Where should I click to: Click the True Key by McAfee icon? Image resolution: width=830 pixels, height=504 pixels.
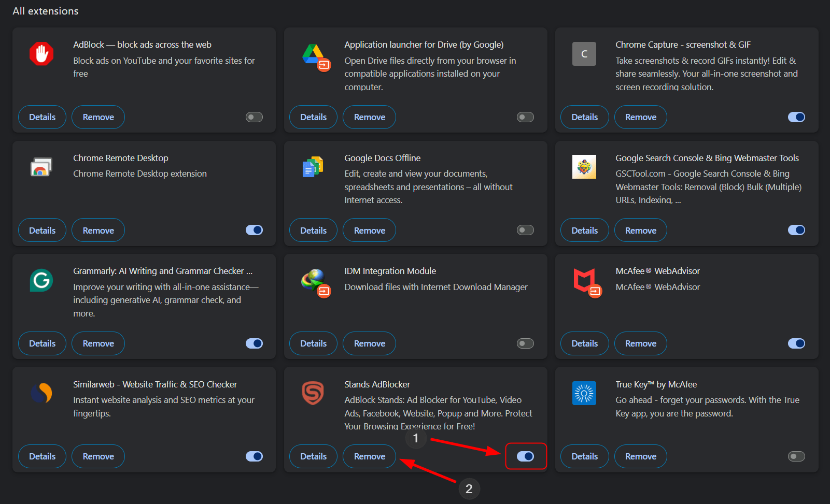tap(584, 393)
